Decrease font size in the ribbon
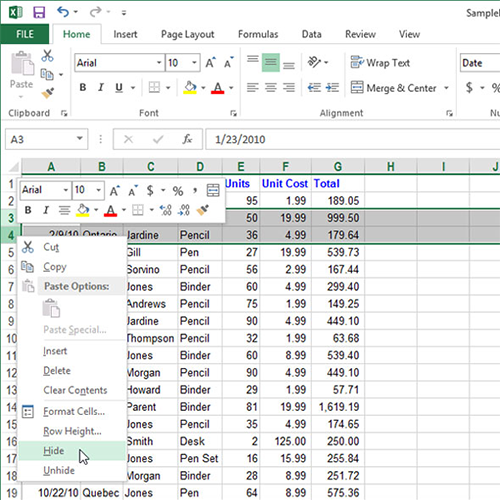 [229, 62]
